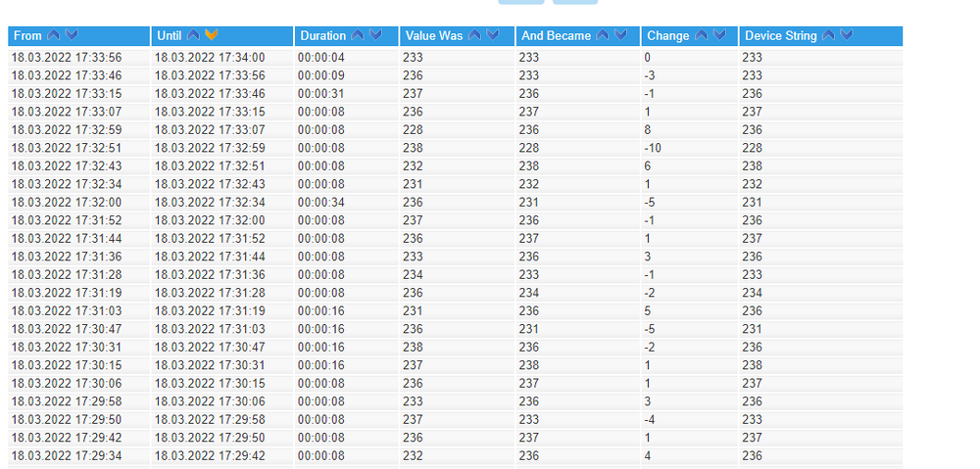Sort Until column ascending
980x469 pixels.
pos(194,36)
